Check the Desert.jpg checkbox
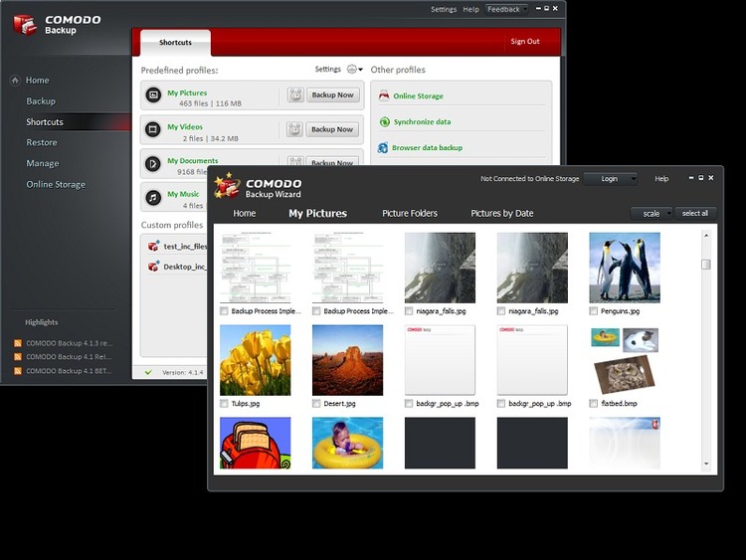Viewport: 746px width, 560px height. [316, 403]
